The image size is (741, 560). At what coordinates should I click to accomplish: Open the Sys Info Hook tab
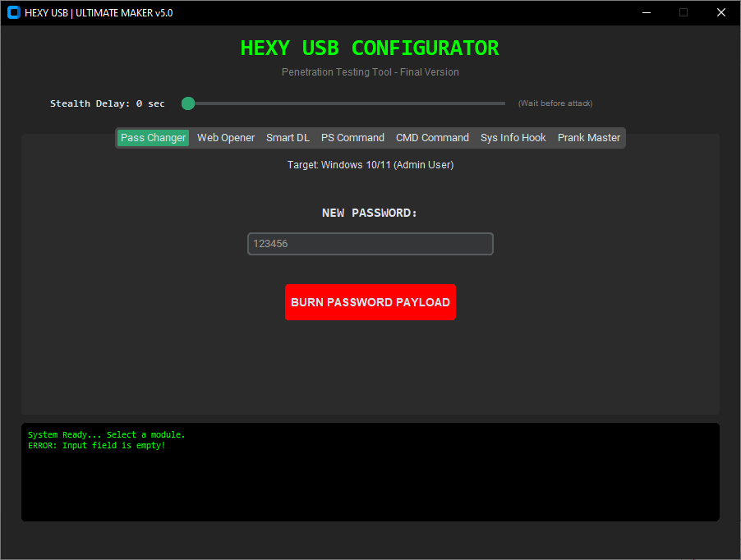(x=513, y=137)
